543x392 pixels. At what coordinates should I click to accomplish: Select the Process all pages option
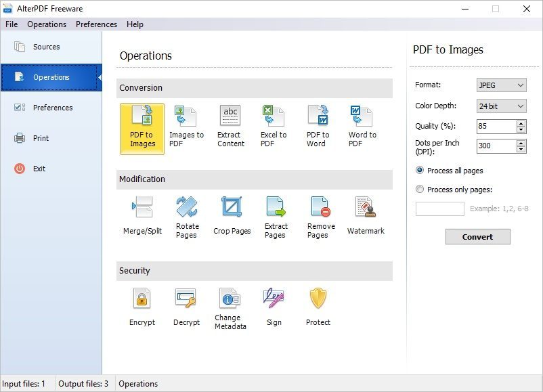click(420, 171)
